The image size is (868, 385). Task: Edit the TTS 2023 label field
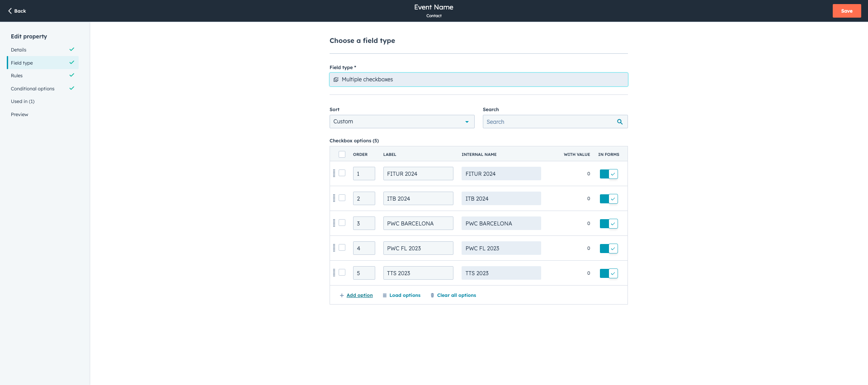[418, 273]
